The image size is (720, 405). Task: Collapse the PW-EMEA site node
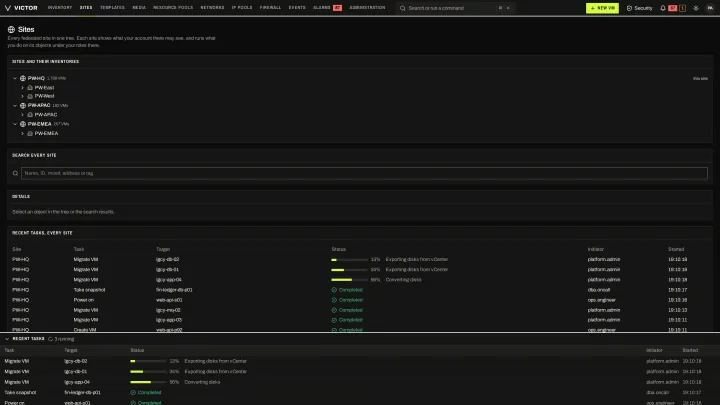(x=15, y=124)
